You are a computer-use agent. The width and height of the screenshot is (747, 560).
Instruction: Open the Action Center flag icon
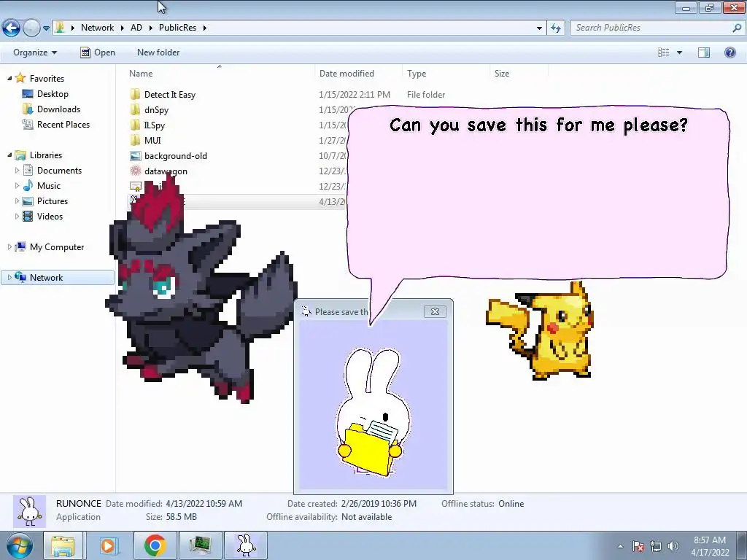pos(638,546)
